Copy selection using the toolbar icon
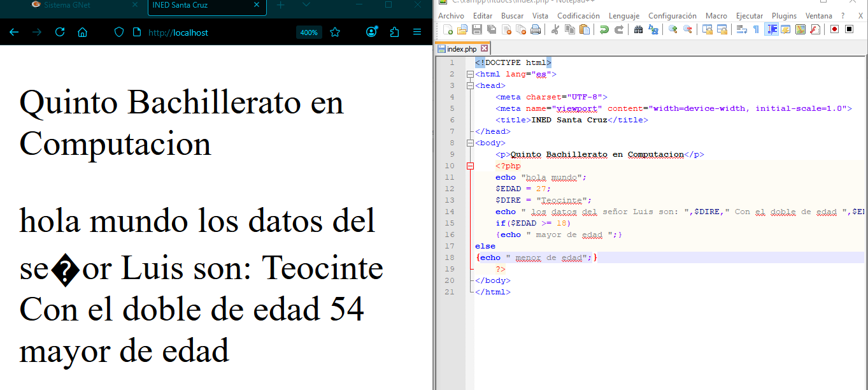The width and height of the screenshot is (868, 390). [569, 29]
